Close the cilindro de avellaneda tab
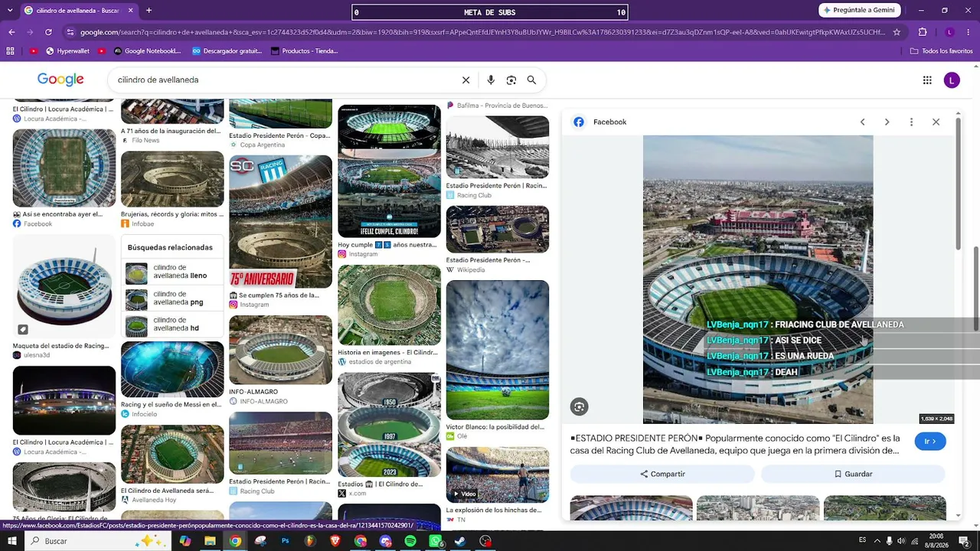Image resolution: width=980 pixels, height=551 pixels. tap(130, 11)
